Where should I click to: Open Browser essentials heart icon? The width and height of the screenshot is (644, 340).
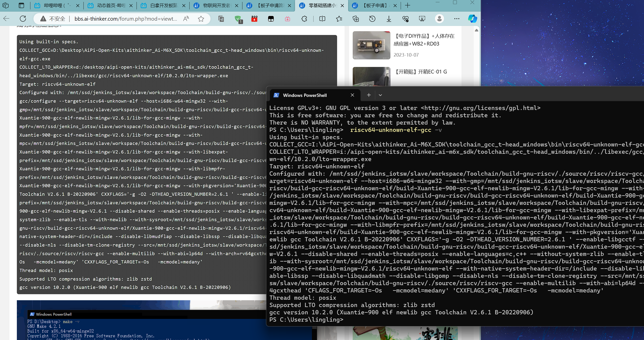point(406,19)
